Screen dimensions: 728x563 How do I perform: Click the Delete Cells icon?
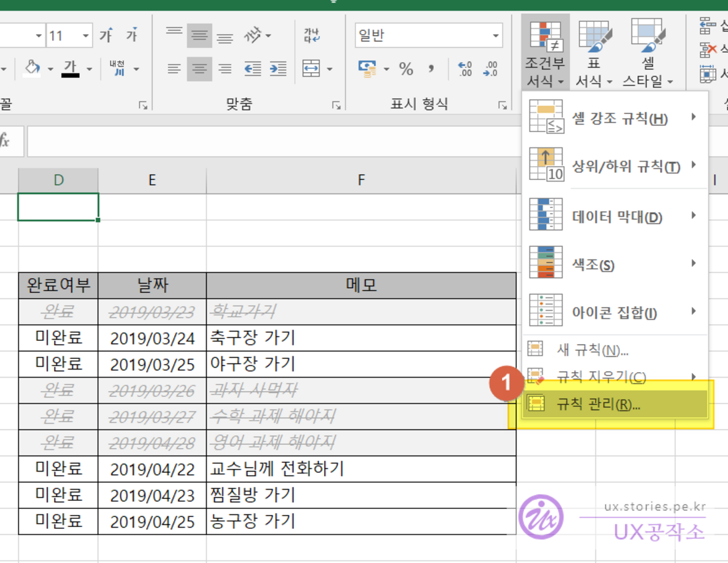point(709,50)
